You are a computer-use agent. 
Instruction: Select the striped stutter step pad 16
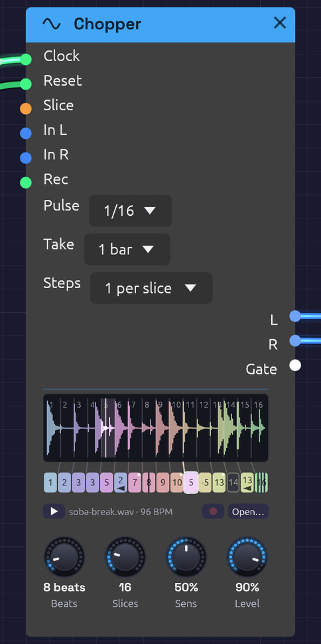click(261, 483)
